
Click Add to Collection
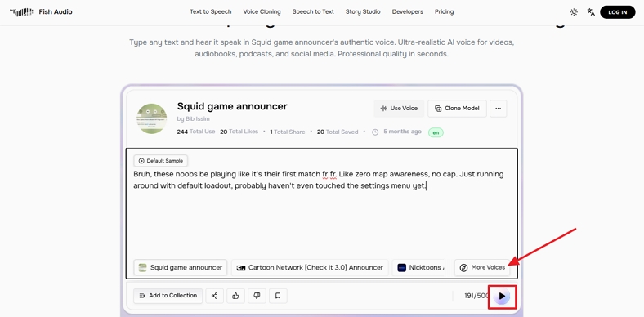168,296
